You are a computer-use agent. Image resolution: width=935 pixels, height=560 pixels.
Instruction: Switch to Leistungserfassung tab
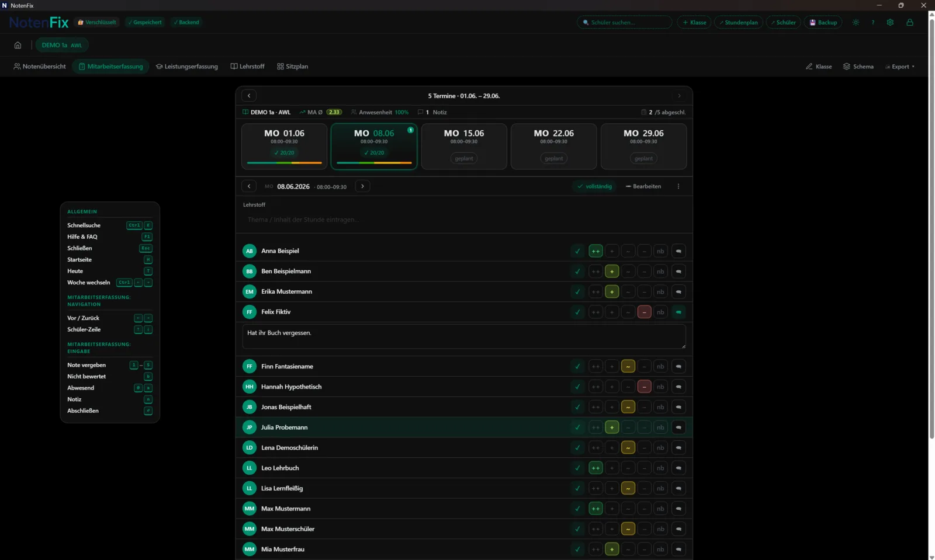click(187, 67)
